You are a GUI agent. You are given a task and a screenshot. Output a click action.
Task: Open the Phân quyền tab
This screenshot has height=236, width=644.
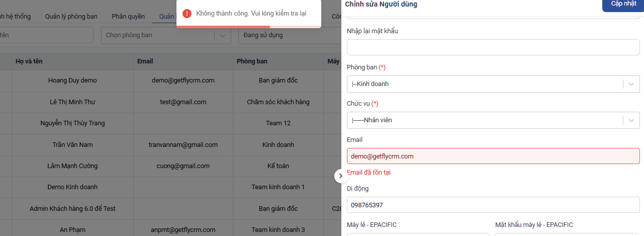128,17
